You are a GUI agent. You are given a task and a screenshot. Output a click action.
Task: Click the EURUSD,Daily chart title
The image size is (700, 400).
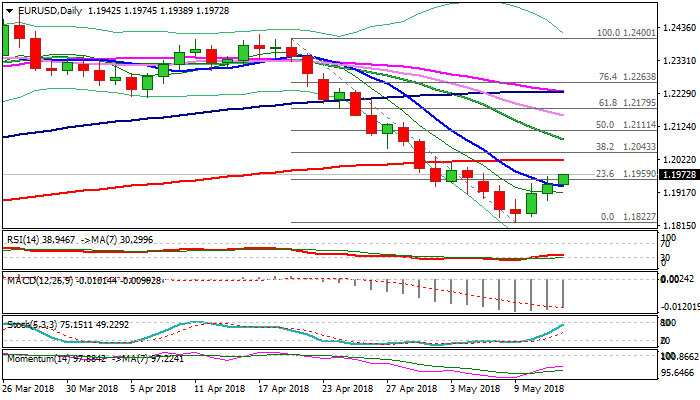(x=47, y=9)
